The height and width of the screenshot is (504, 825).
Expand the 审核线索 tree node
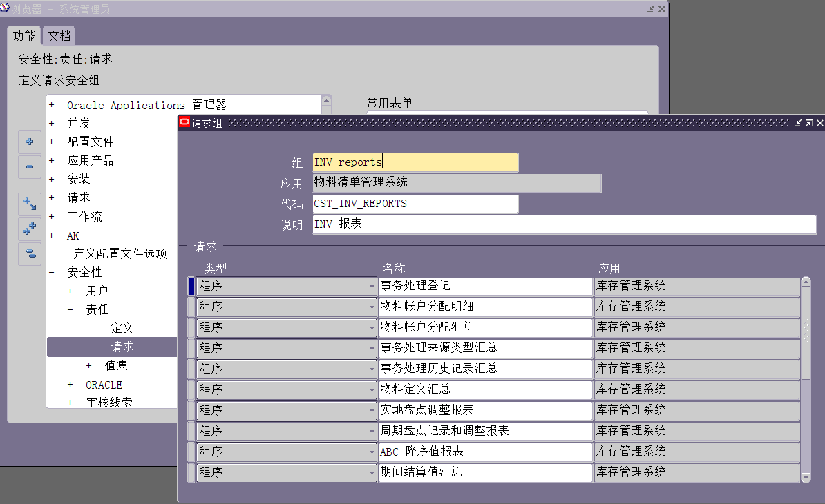click(x=70, y=403)
